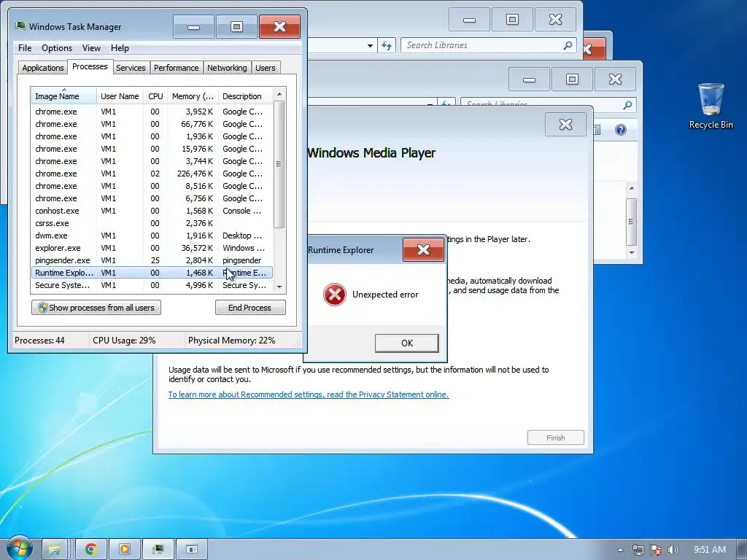Open the View menu

click(x=91, y=48)
